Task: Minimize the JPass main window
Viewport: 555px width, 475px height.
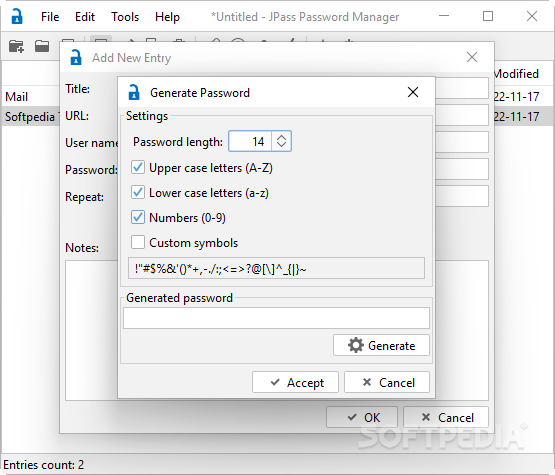Action: pos(444,16)
